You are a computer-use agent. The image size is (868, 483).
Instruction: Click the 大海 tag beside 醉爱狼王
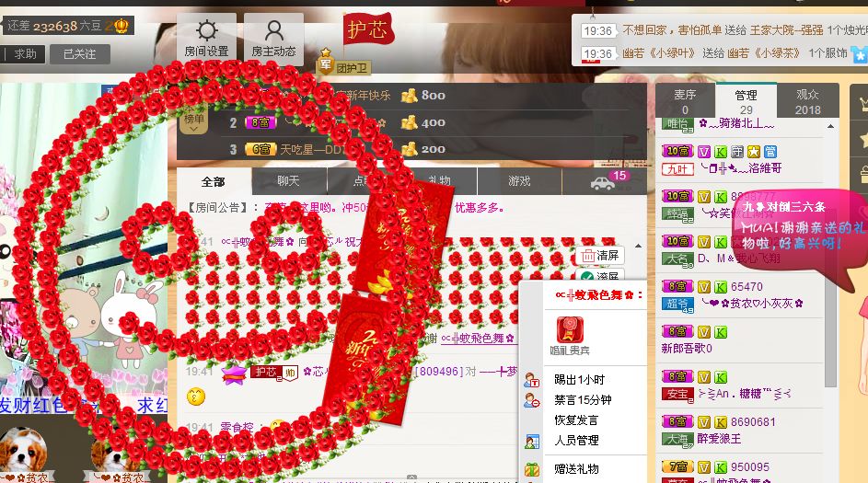pyautogui.click(x=677, y=439)
